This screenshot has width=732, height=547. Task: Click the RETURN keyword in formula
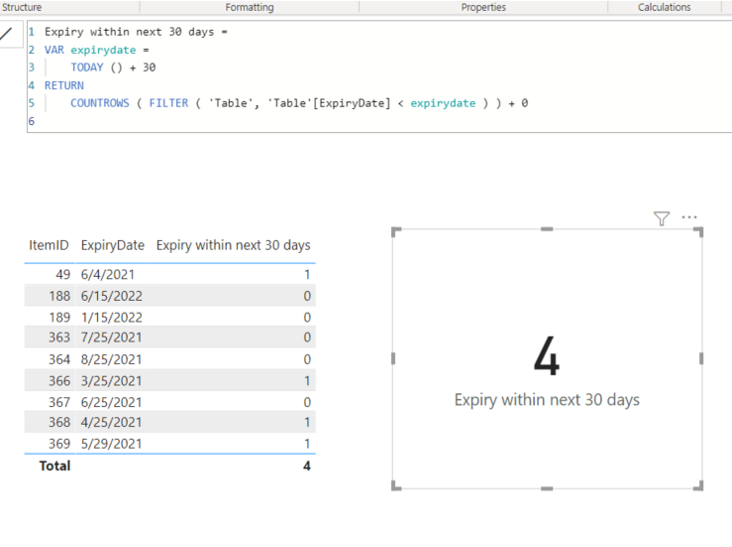point(64,85)
